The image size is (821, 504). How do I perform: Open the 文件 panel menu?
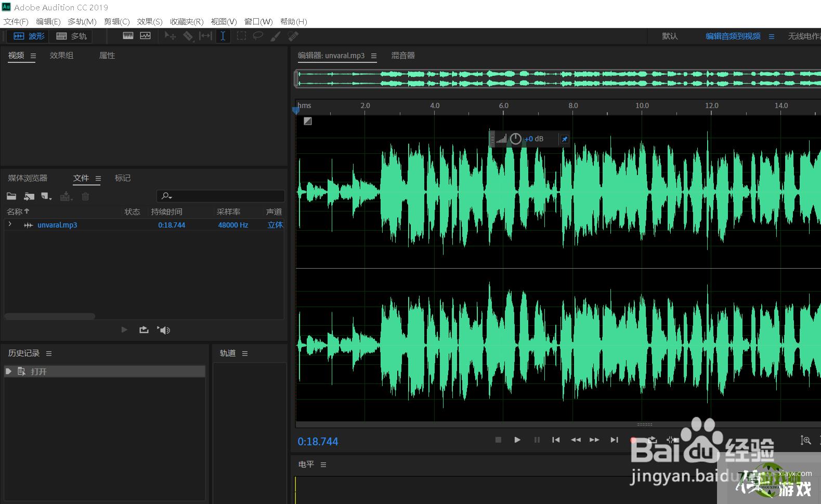(98, 178)
